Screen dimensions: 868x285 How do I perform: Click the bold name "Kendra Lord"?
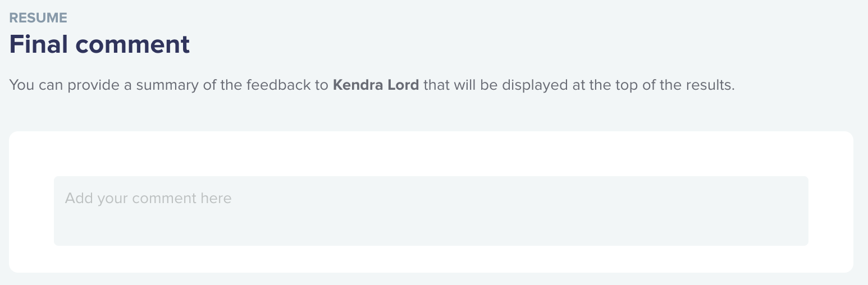coord(376,85)
